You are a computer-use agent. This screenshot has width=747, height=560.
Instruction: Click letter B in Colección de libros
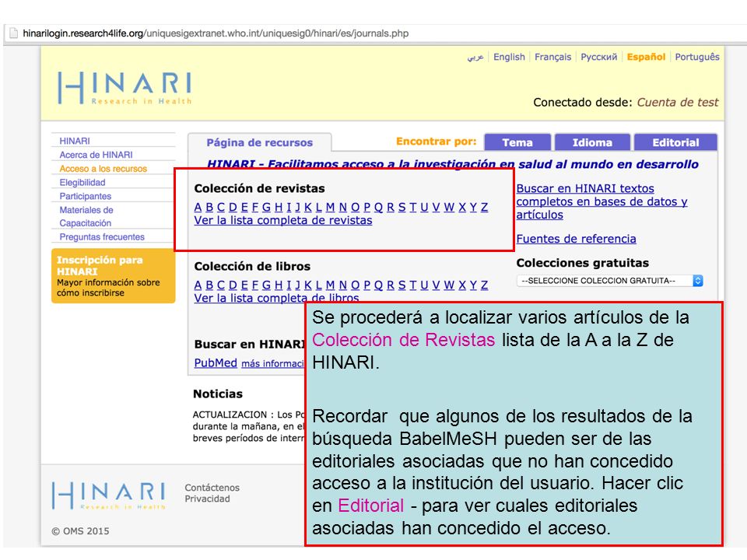coord(209,285)
